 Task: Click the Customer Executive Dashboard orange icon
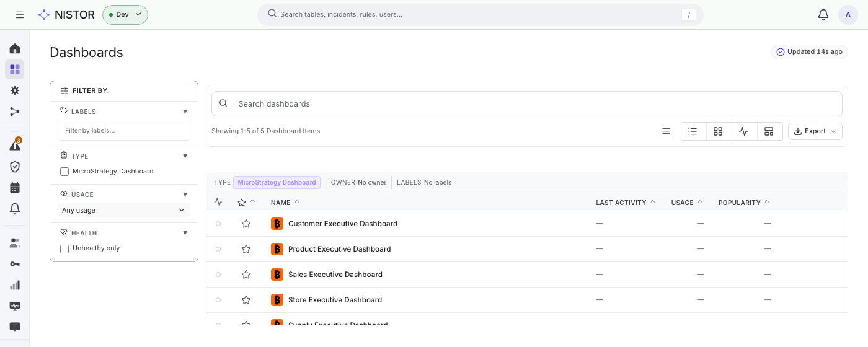(277, 224)
